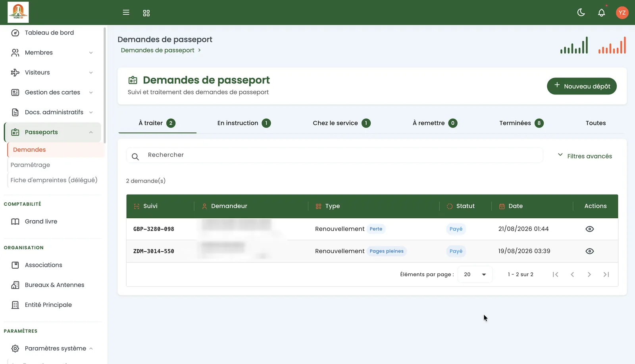
Task: Go to previous page arrow
Action: click(x=572, y=274)
